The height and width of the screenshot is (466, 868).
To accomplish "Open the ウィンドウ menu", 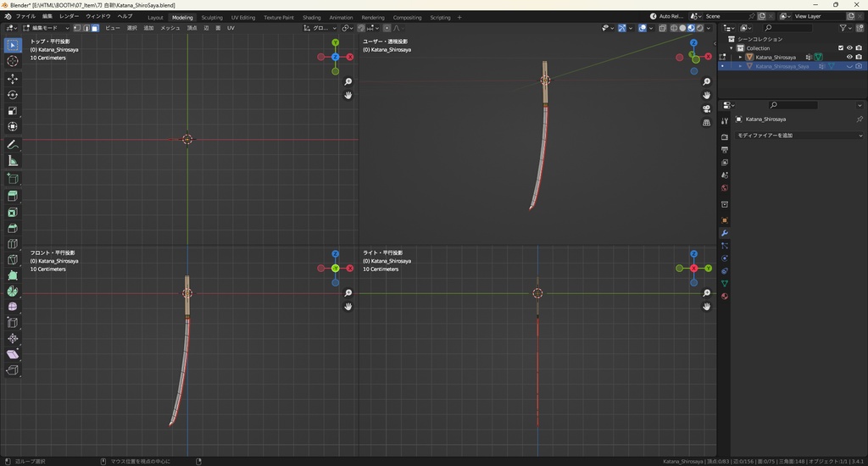I will 98,17.
